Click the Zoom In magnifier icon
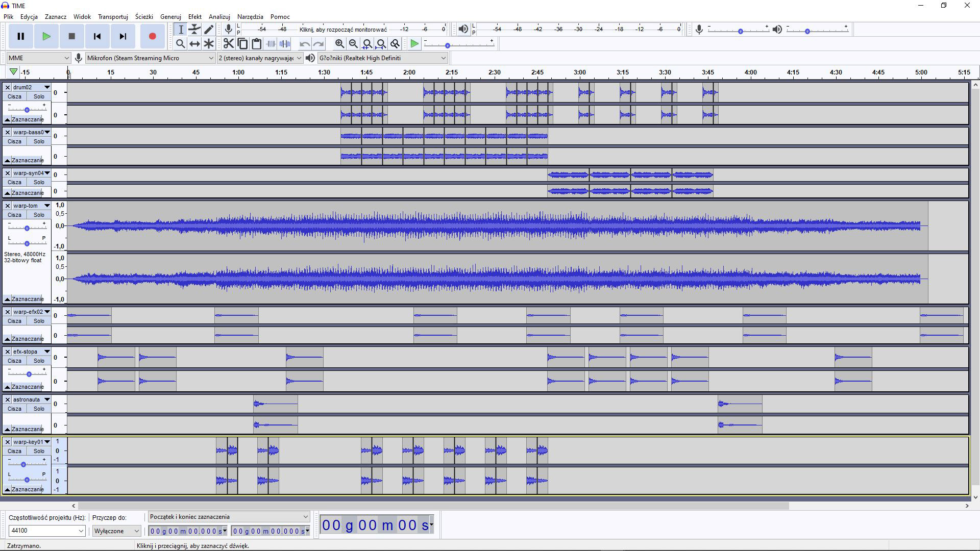 tap(339, 44)
